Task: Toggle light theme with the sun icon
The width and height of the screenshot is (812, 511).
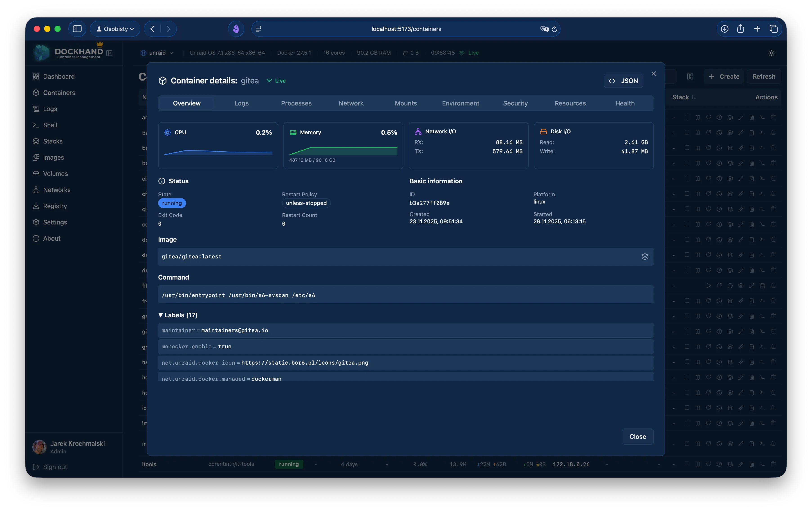Action: click(x=772, y=53)
